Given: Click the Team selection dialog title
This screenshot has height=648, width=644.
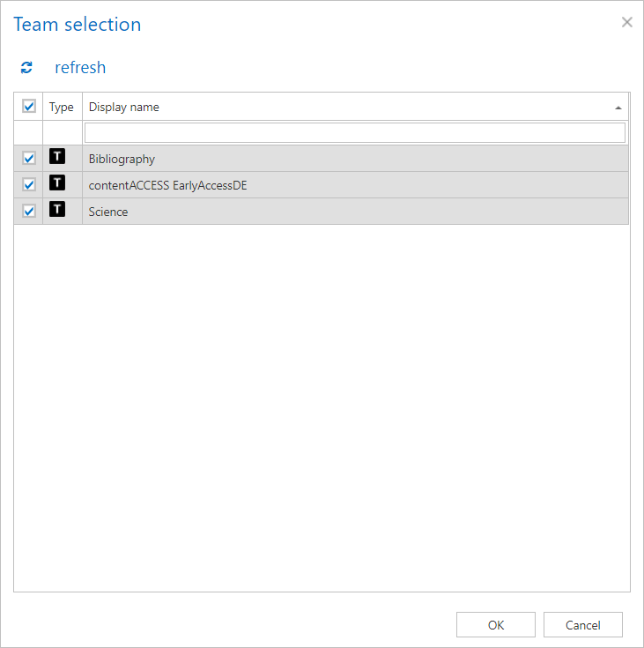Looking at the screenshot, I should (x=78, y=25).
